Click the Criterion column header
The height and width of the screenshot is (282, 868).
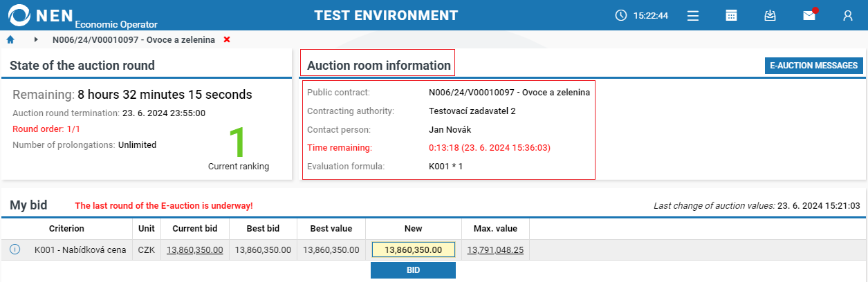click(x=66, y=229)
